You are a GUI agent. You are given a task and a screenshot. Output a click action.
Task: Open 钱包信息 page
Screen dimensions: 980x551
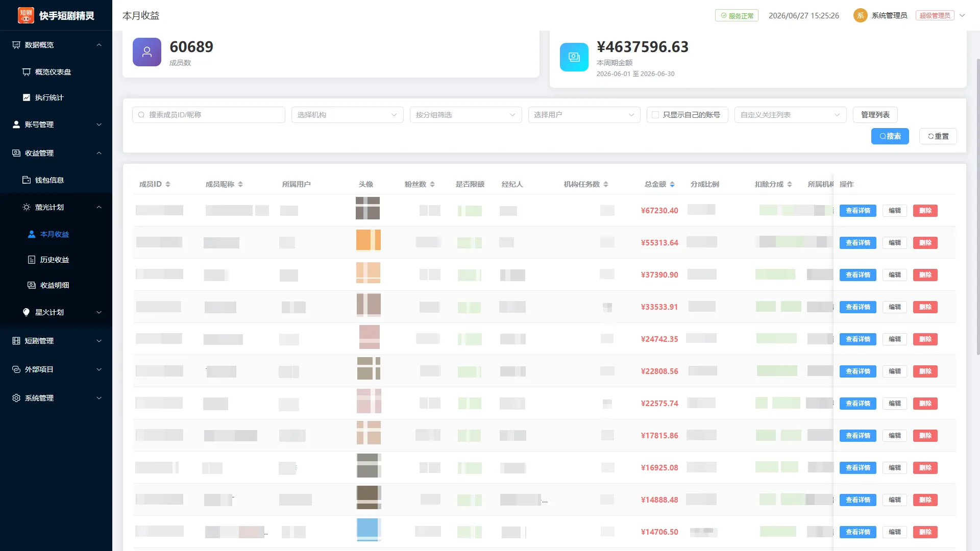tap(56, 180)
